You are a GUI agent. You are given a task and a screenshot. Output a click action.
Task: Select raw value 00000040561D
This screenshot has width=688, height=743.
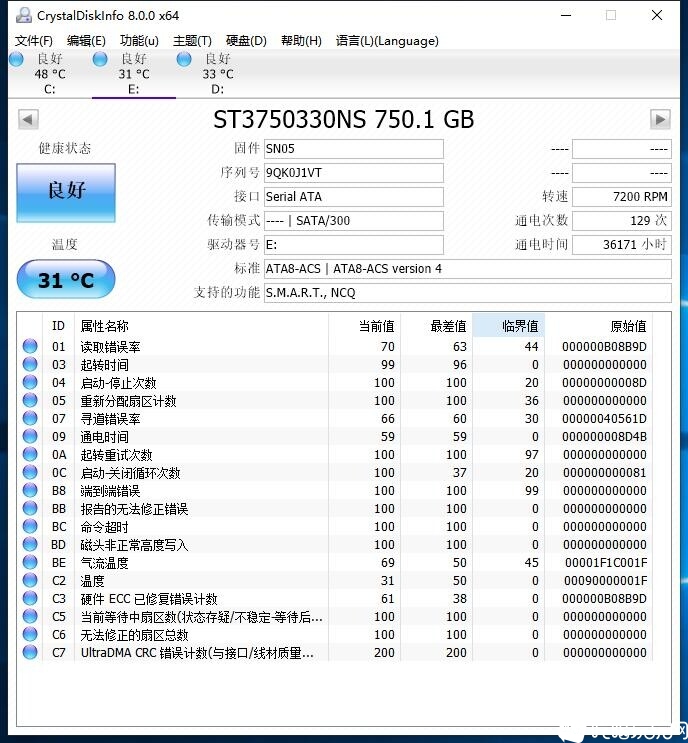604,419
